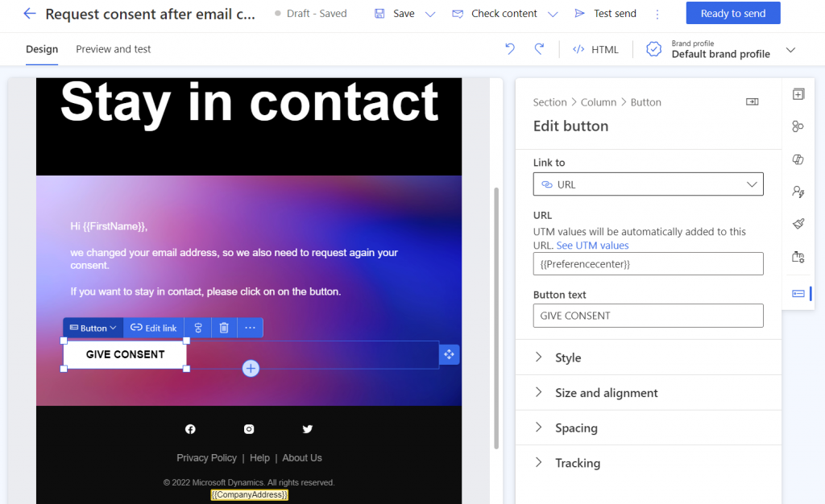
Task: Select the brush styling icon in the sidebar
Action: pyautogui.click(x=798, y=224)
